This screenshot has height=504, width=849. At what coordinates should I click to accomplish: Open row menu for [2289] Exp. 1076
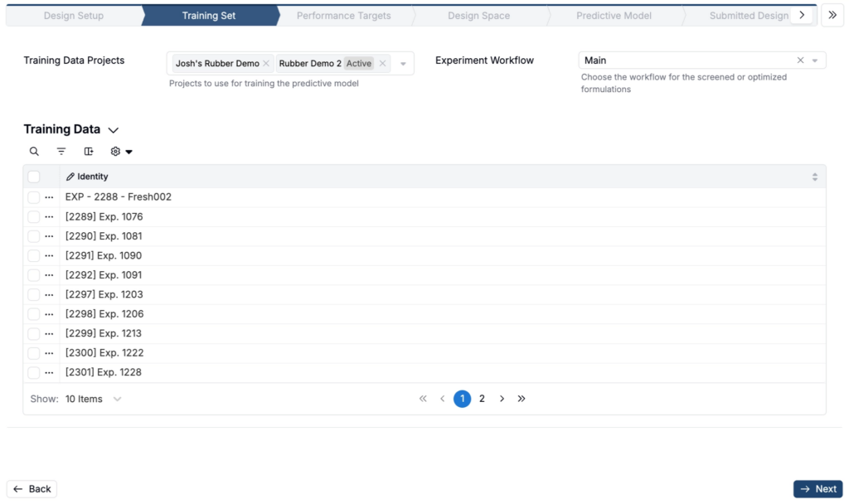(49, 216)
